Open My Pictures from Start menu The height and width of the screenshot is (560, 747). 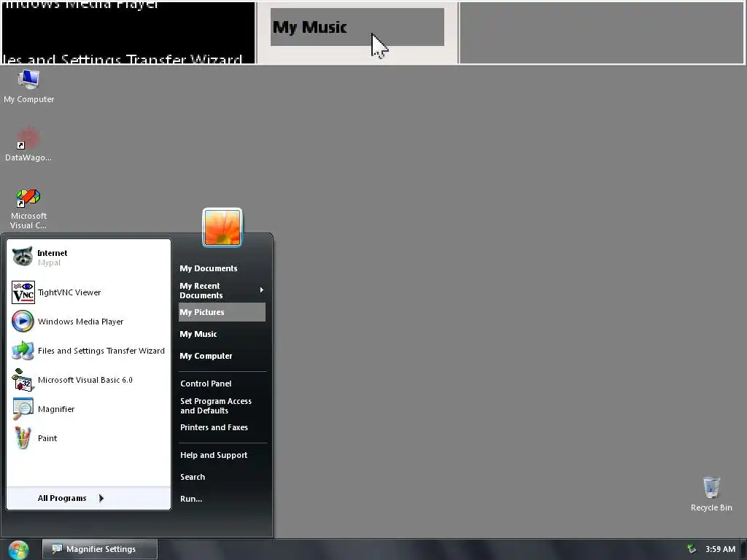click(222, 312)
